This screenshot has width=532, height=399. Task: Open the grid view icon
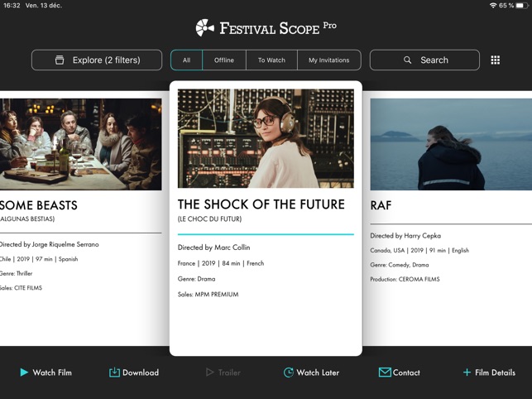(x=496, y=60)
